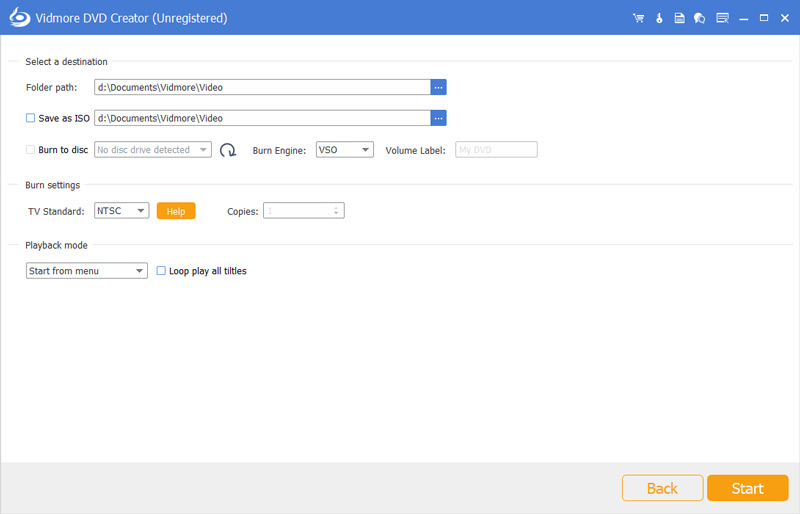Viewport: 800px width, 514px height.
Task: Click the save project disk icon
Action: pos(679,18)
